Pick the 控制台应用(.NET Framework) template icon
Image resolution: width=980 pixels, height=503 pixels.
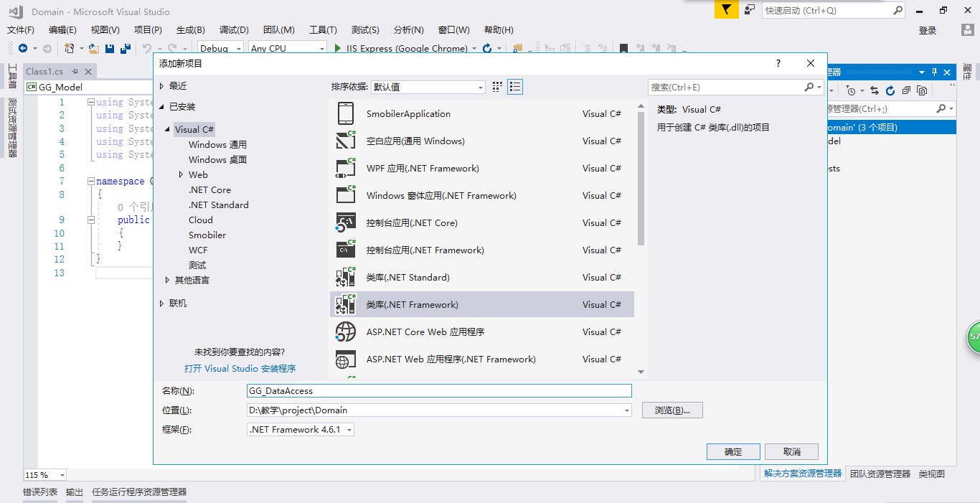point(346,250)
